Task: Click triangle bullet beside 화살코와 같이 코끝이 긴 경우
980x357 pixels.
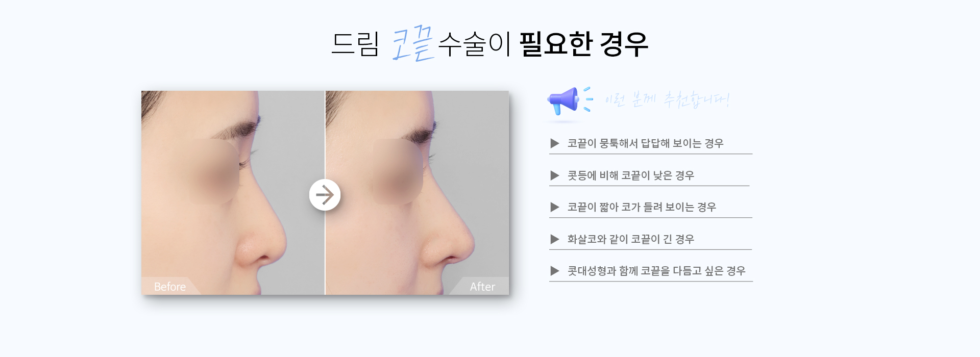Action: click(x=555, y=239)
